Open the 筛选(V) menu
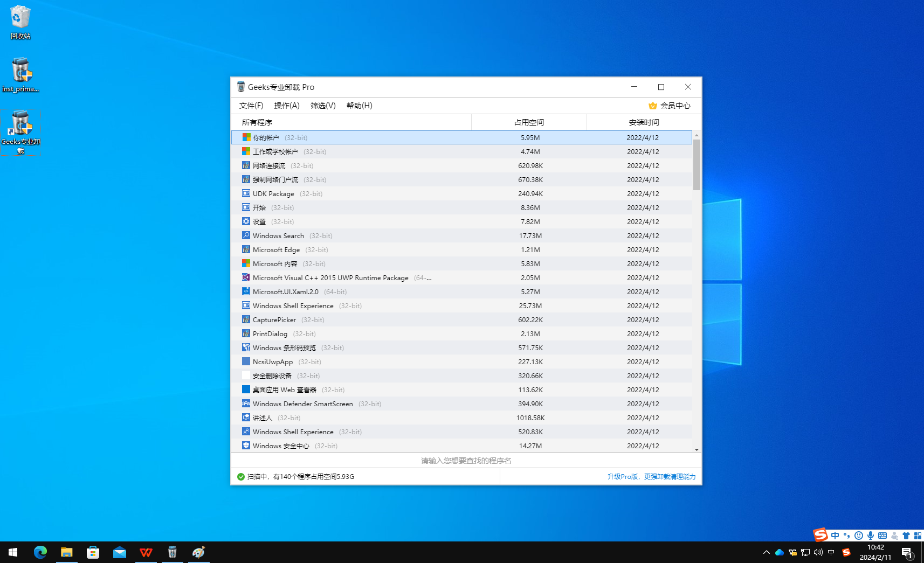This screenshot has width=924, height=563. click(x=323, y=106)
